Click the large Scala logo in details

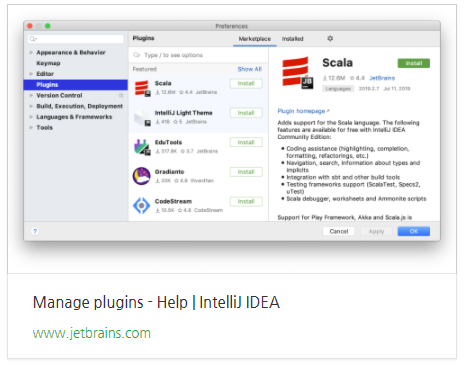click(x=297, y=72)
